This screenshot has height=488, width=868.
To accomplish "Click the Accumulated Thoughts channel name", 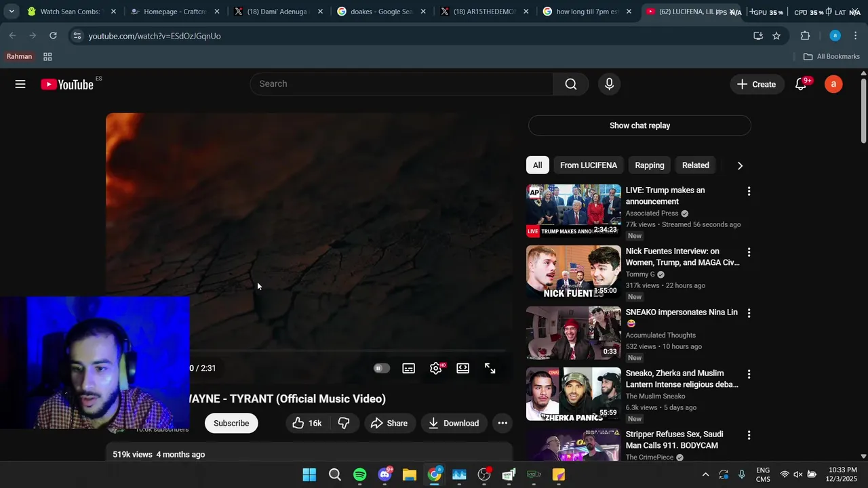I will (660, 335).
